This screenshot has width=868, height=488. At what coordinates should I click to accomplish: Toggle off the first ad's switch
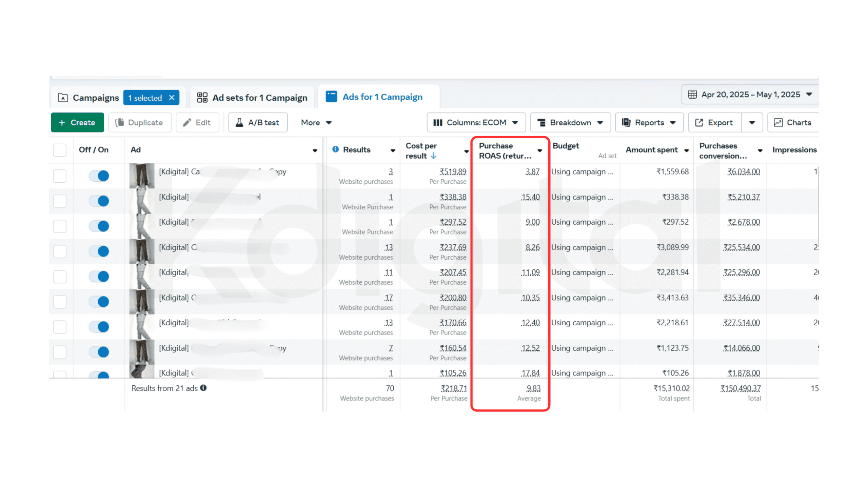click(99, 176)
